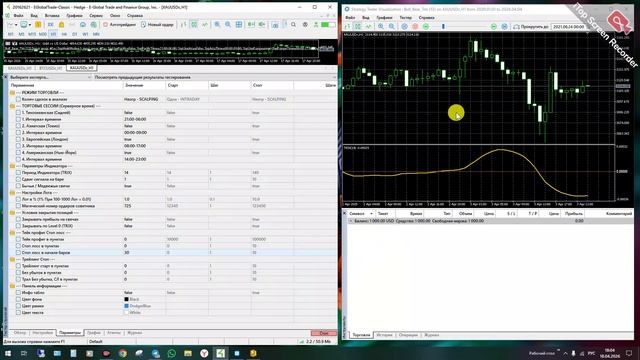Collapse the 'Настройки Лота' group
The width and height of the screenshot is (640, 360).
pyautogui.click(x=12, y=193)
